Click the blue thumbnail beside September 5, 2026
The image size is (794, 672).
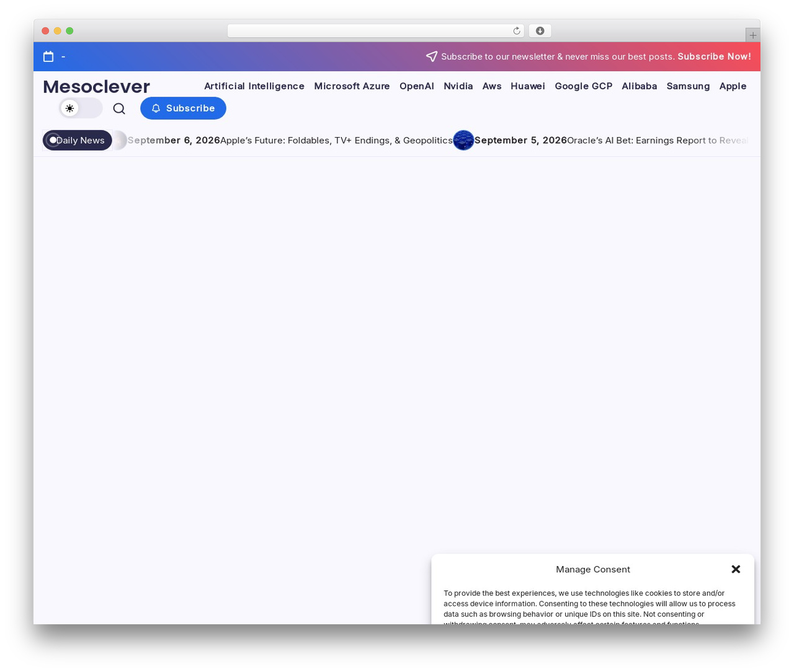pos(463,140)
